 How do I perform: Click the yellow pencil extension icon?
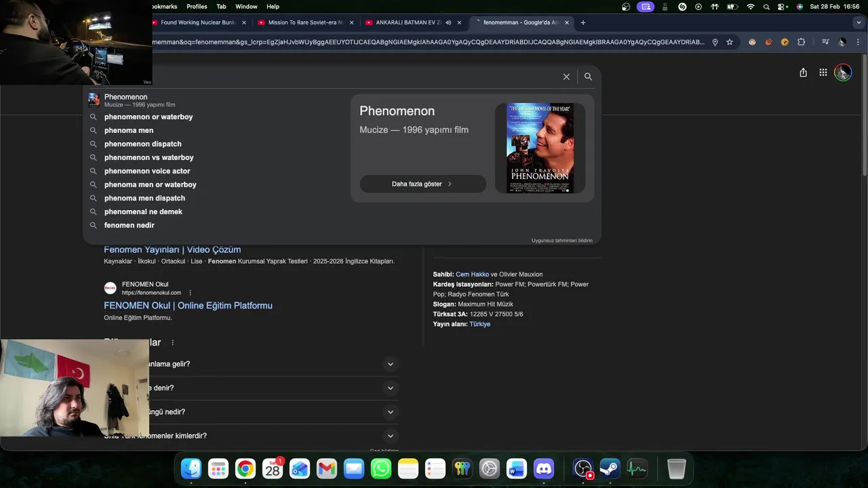pyautogui.click(x=785, y=42)
